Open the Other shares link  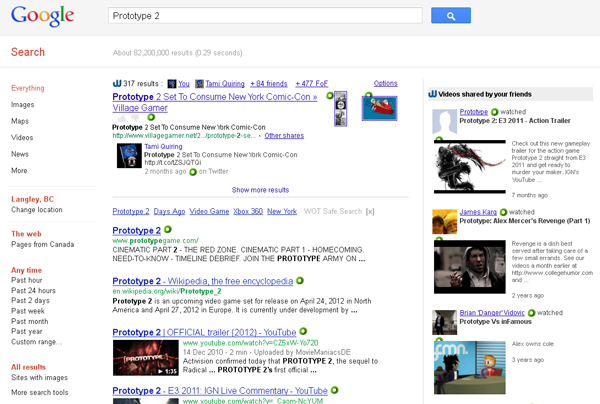284,135
